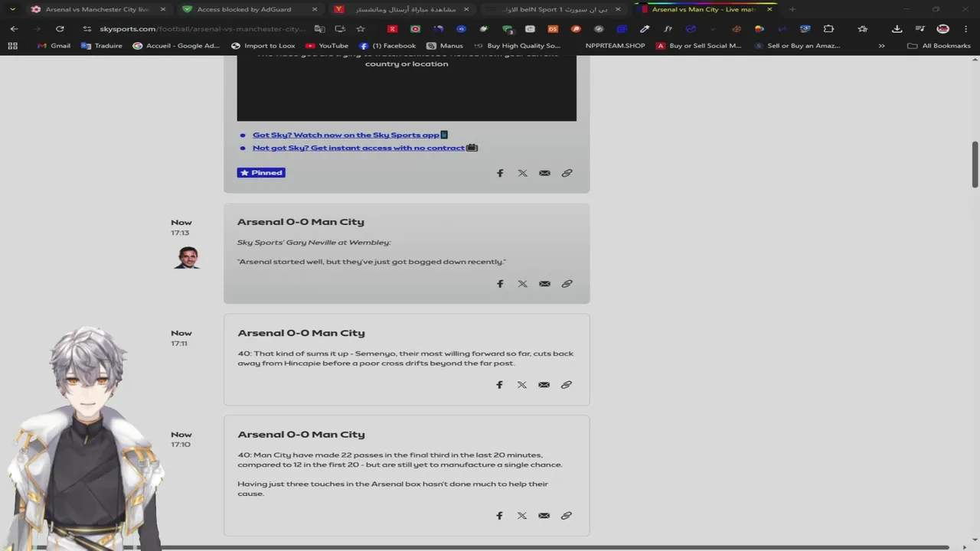The image size is (980, 551).
Task: Open the eyedropper color picker extension
Action: coord(645,29)
